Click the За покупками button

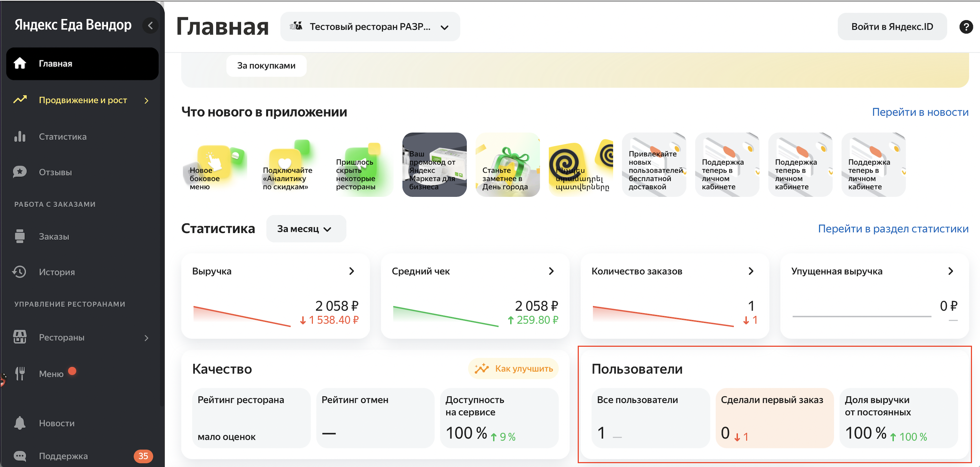click(x=266, y=65)
